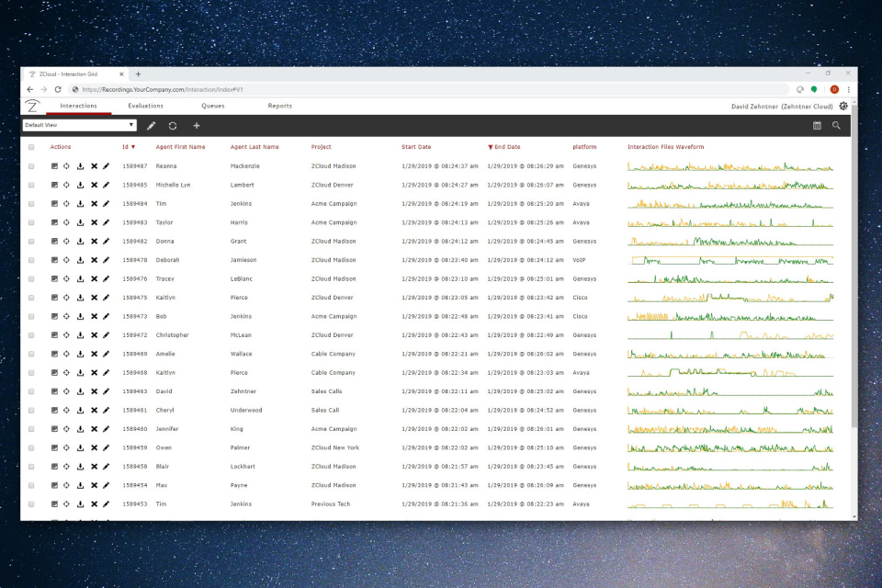Edit the interaction for Taylor Harris
This screenshot has width=882, height=588.
(107, 222)
